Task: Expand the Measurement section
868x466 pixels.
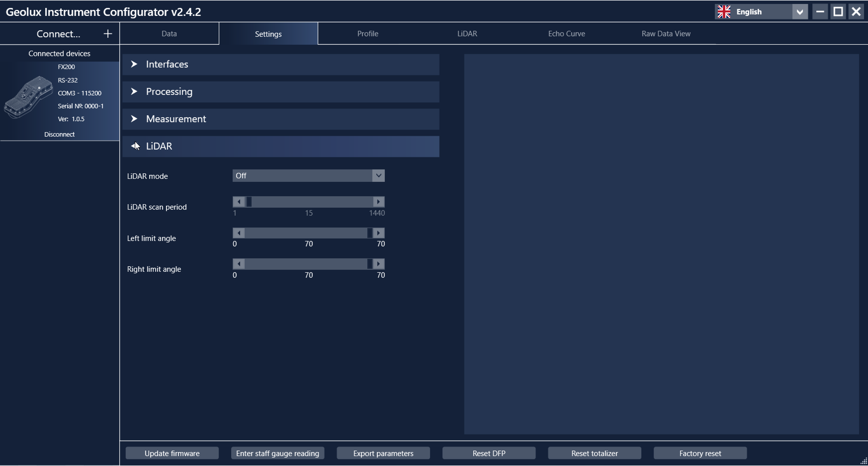Action: tap(281, 119)
